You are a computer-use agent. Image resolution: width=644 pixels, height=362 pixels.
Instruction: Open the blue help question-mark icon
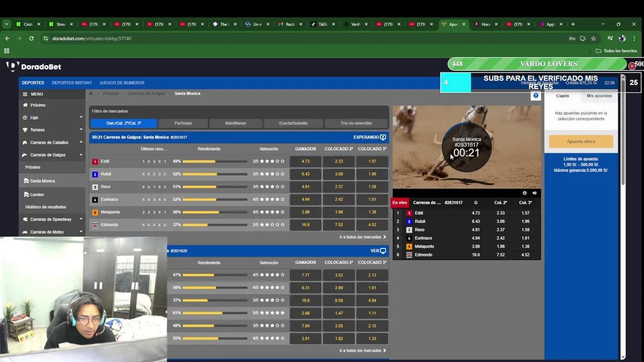pyautogui.click(x=536, y=96)
